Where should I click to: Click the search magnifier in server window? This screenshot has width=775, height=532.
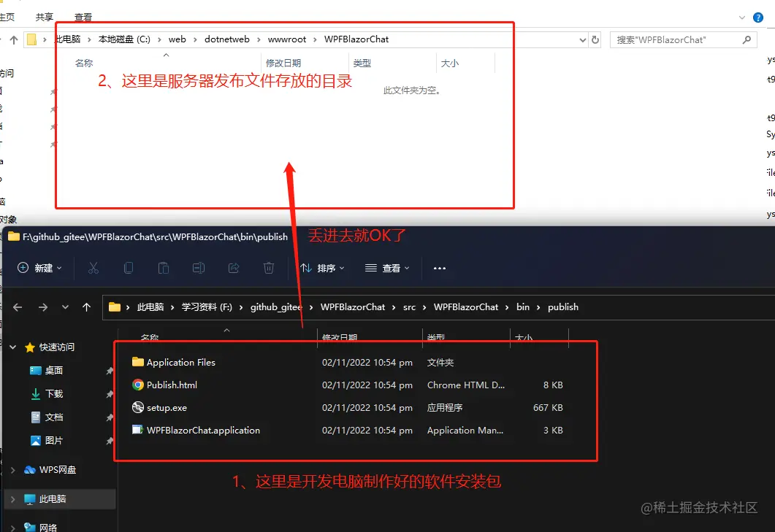(747, 39)
